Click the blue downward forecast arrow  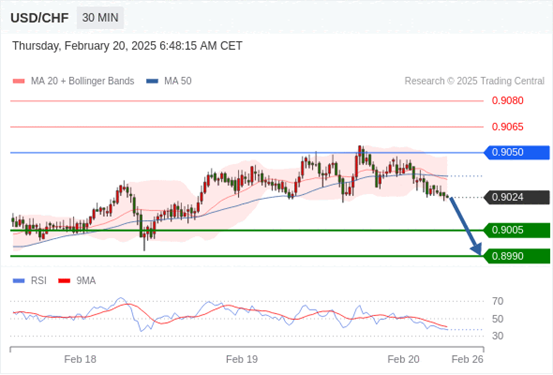click(x=465, y=226)
